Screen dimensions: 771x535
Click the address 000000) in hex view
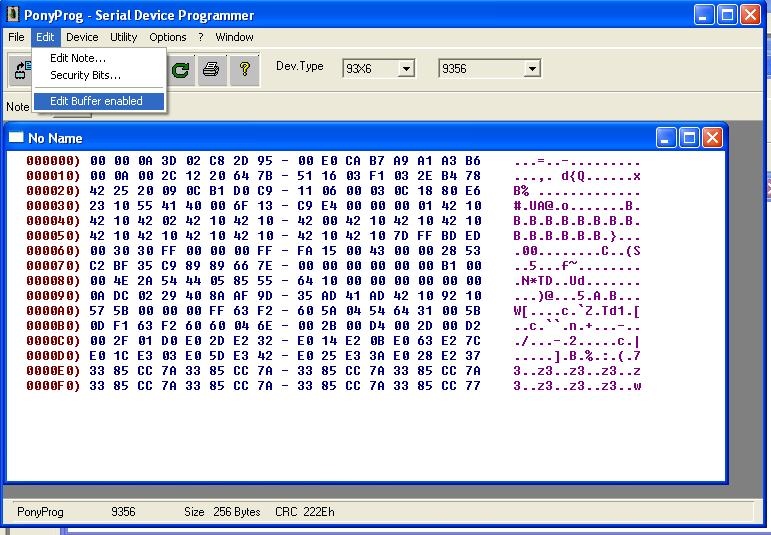(x=53, y=161)
